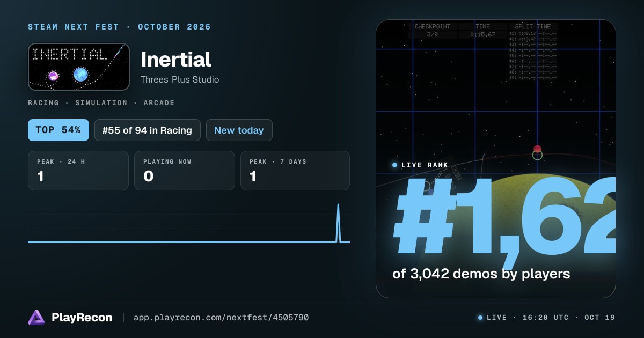
Task: Select the #55 of 94 in Racing badge
Action: [x=148, y=130]
